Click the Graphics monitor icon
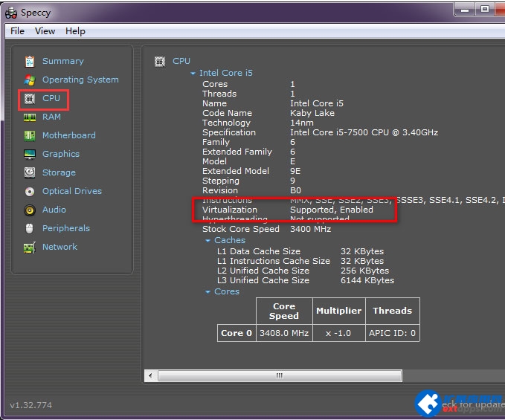 (30, 154)
